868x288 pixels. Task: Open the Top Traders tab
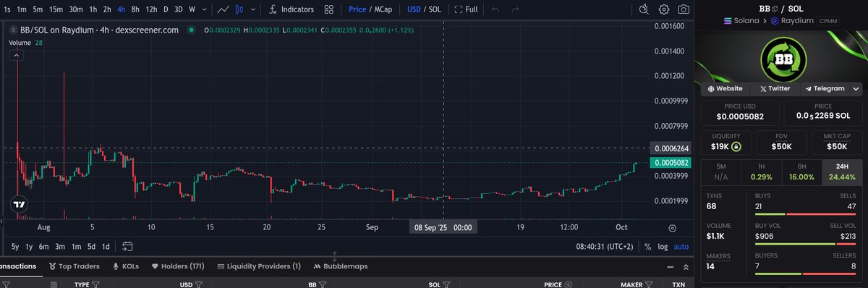pyautogui.click(x=75, y=266)
